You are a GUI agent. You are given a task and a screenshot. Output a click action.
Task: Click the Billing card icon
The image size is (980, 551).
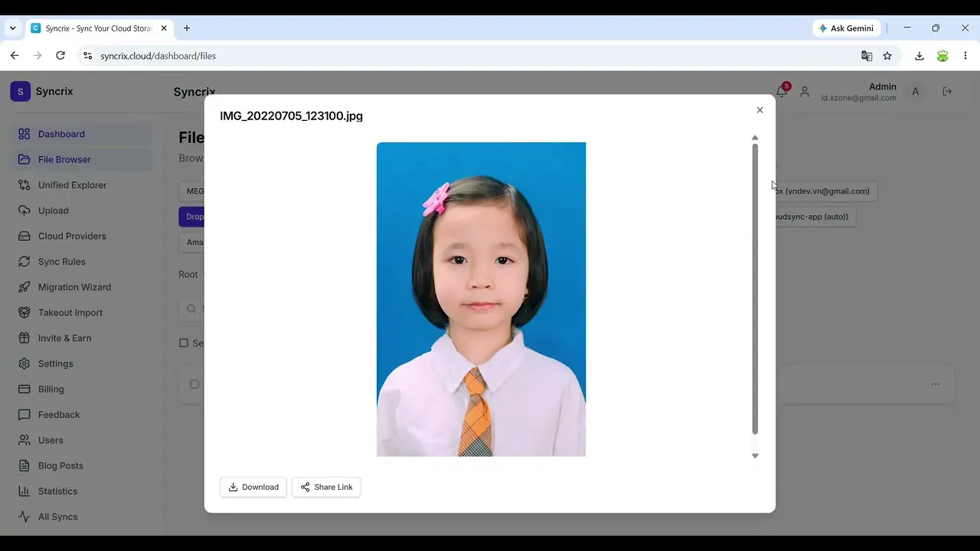tap(24, 389)
